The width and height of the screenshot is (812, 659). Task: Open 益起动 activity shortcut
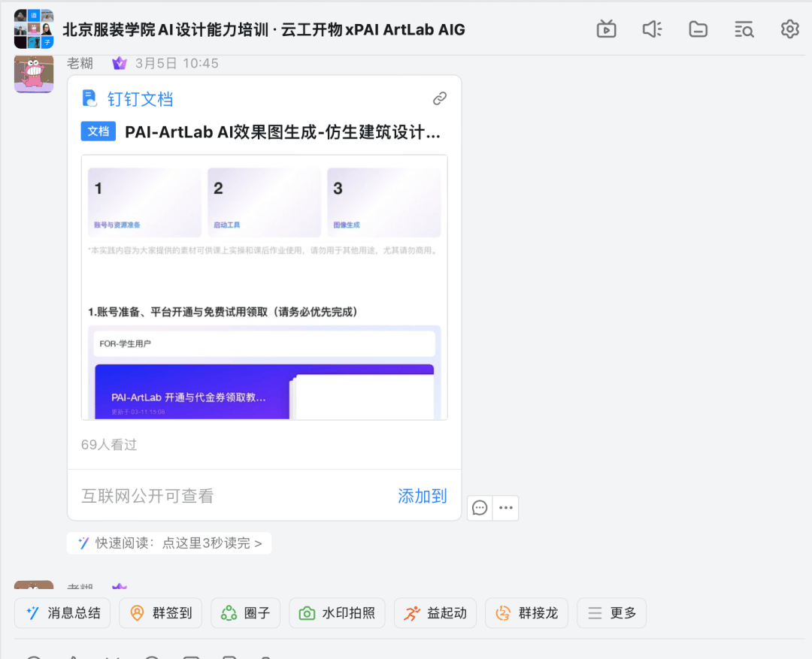[435, 613]
